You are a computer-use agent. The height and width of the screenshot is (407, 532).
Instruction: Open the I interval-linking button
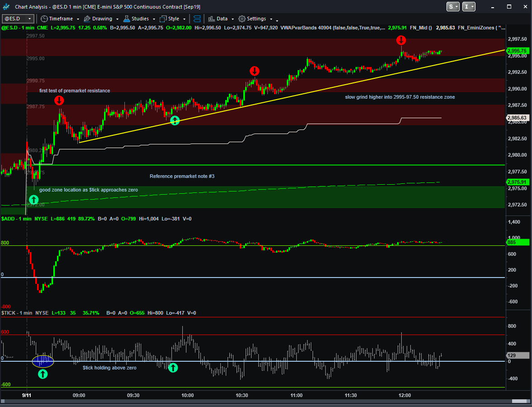(x=469, y=6)
